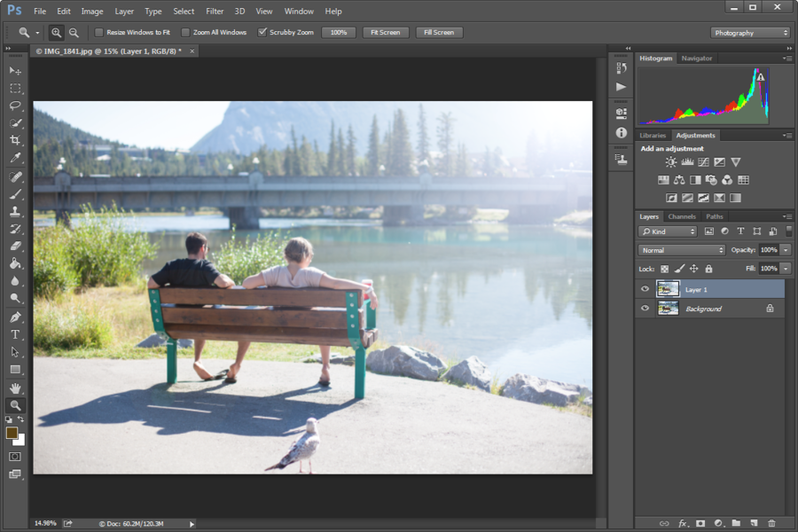Switch to the Channels tab
This screenshot has width=798, height=532.
point(682,216)
